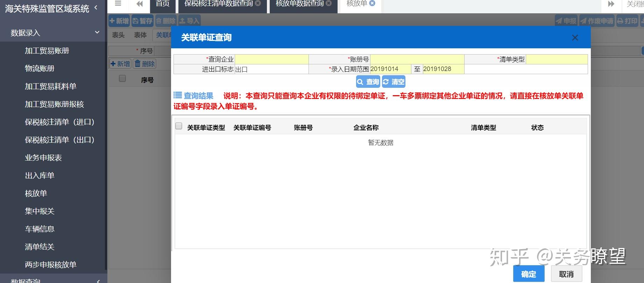Image resolution: width=644 pixels, height=283 pixels.
Task: Click the 企业名称 column header
Action: (x=366, y=128)
